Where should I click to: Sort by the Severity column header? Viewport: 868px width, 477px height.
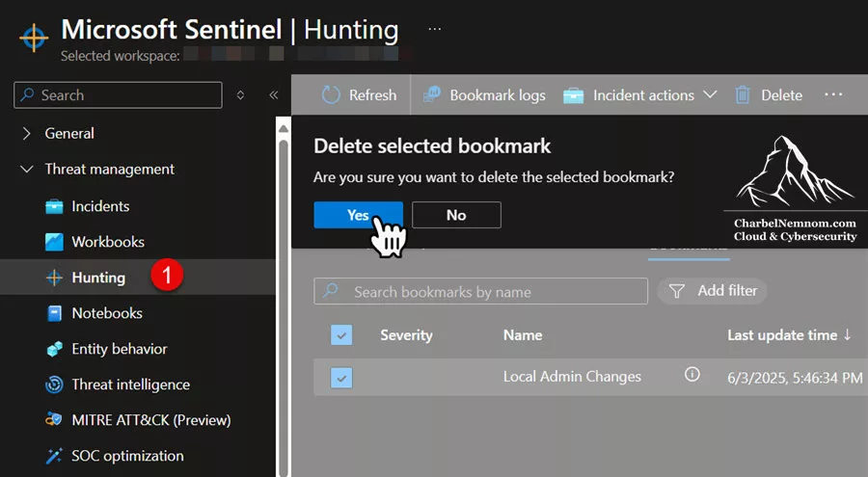(406, 334)
